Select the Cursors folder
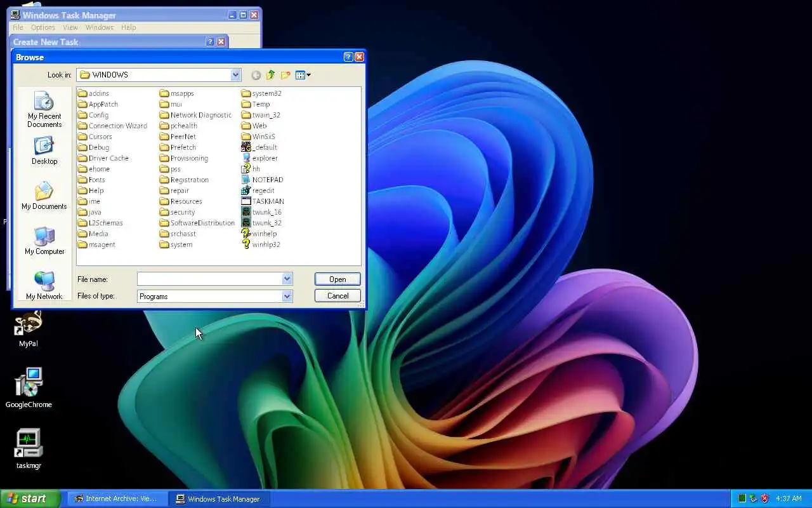This screenshot has width=812, height=508. (95, 137)
